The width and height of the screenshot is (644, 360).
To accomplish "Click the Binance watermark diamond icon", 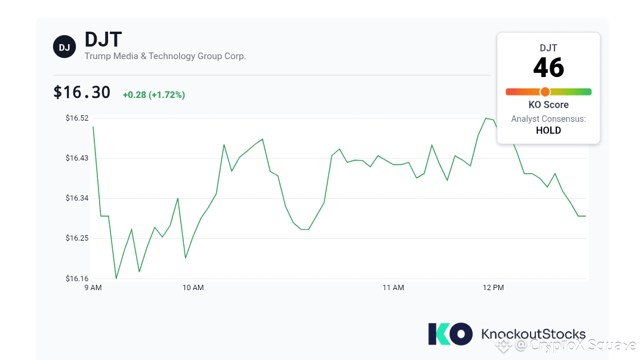I will tap(506, 344).
